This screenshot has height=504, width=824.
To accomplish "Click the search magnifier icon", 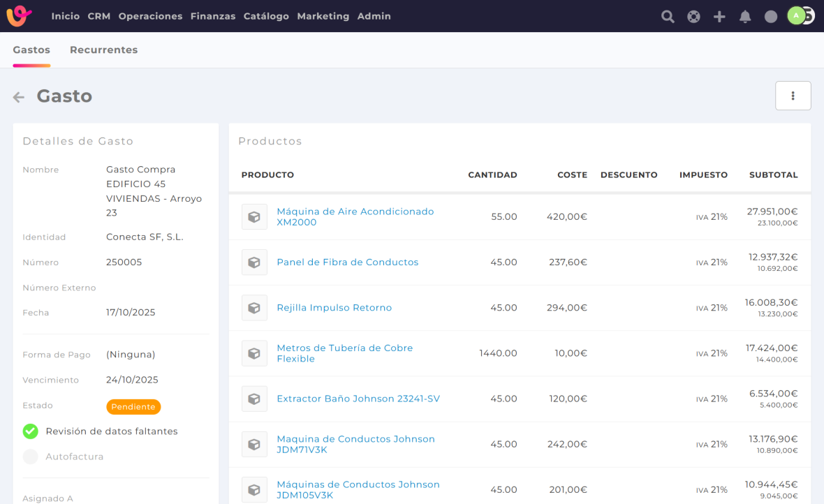I will (668, 16).
